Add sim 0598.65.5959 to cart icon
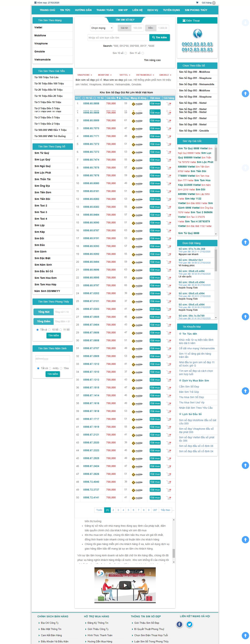 coord(169,121)
